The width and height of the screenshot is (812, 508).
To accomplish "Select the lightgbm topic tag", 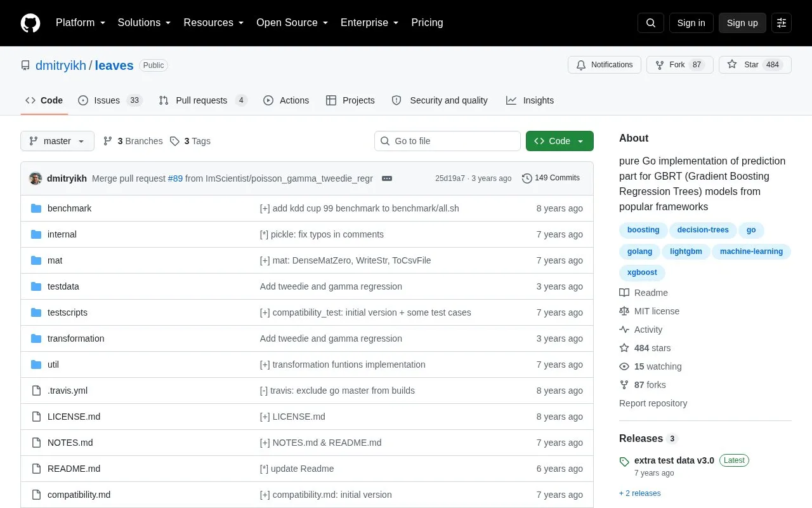I will pyautogui.click(x=686, y=251).
